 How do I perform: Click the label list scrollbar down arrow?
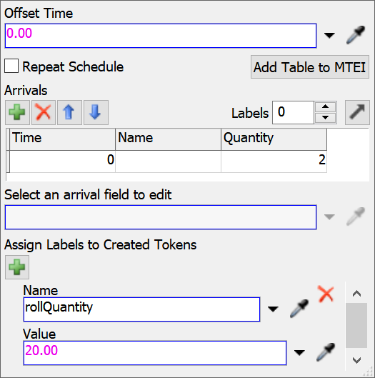click(357, 360)
